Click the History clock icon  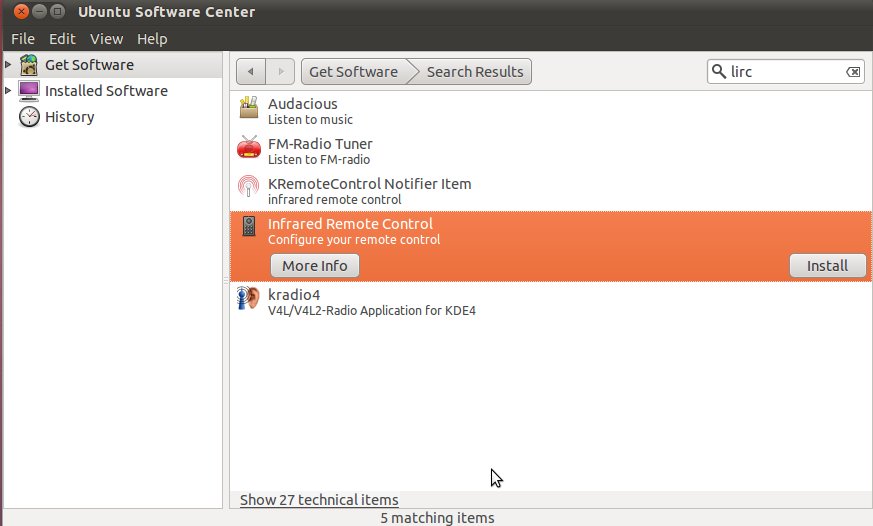pos(29,117)
